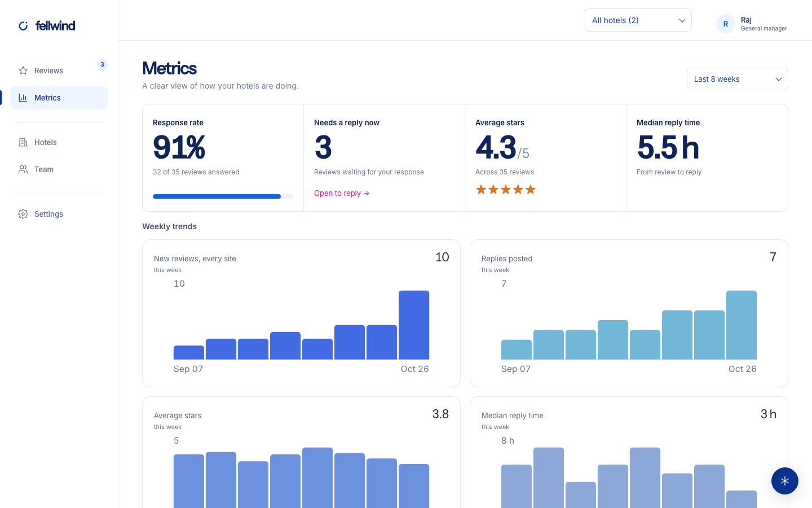Click the orange star rating row
Image resolution: width=812 pixels, height=508 pixels.
[x=506, y=190]
